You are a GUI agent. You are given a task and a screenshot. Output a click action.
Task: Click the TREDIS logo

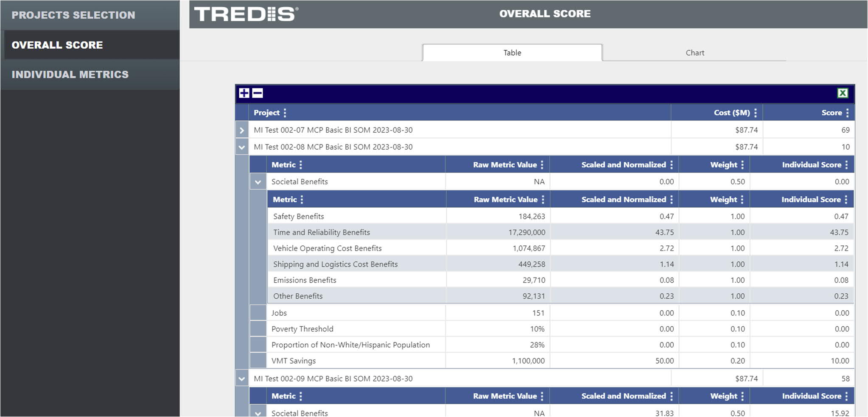click(x=246, y=14)
